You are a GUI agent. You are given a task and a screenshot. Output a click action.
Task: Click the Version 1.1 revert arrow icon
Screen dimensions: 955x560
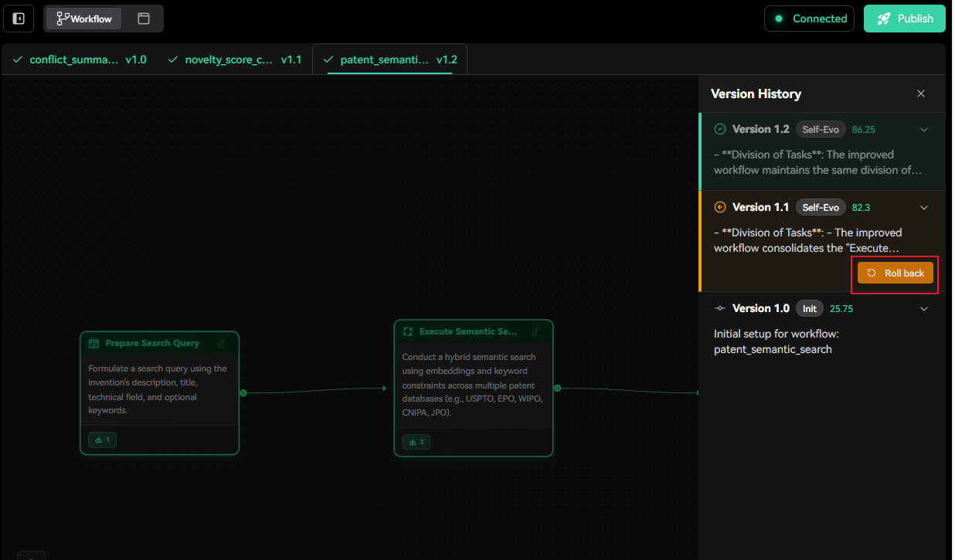(x=720, y=207)
